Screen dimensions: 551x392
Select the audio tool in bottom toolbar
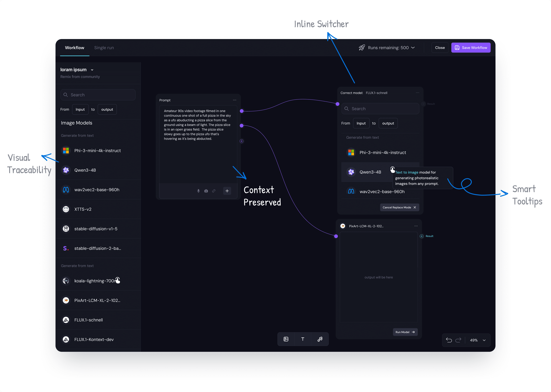pyautogui.click(x=320, y=339)
